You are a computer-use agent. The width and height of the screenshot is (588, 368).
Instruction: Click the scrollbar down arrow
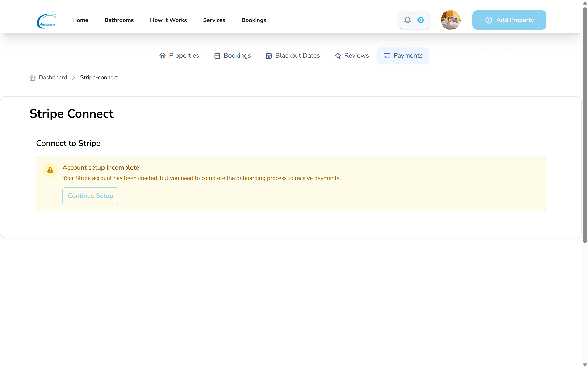coord(585,365)
